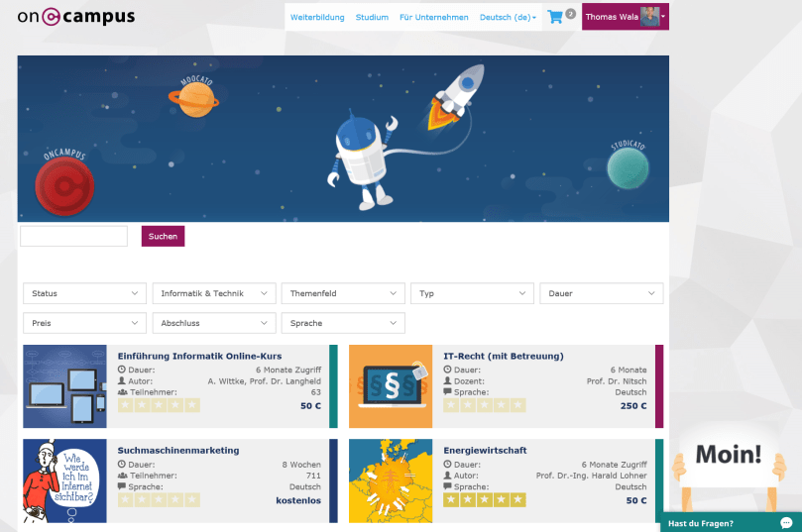This screenshot has height=532, width=802.
Task: Expand the Abschluss dropdown
Action: [x=214, y=323]
